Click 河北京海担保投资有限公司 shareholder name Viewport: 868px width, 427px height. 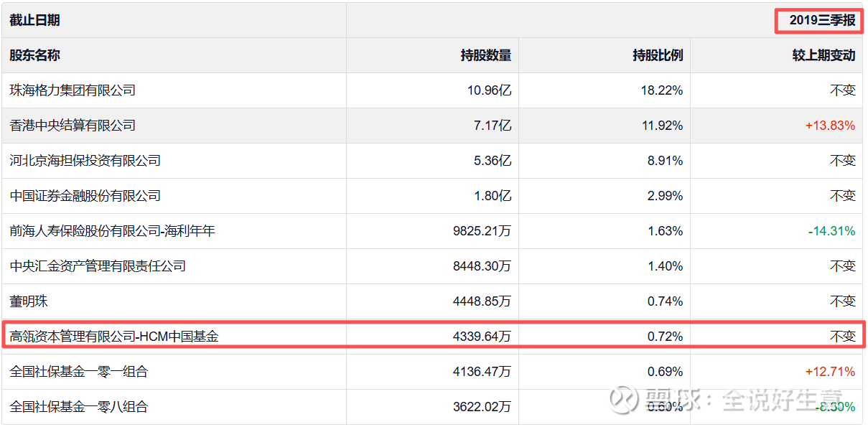pyautogui.click(x=85, y=161)
